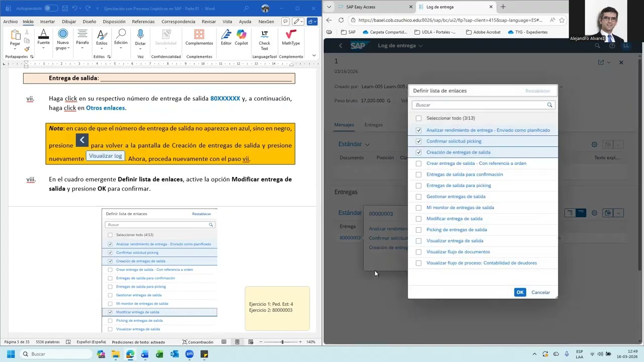Switch to SAP Easy Access browser tab
This screenshot has height=362, width=644.
371,7
